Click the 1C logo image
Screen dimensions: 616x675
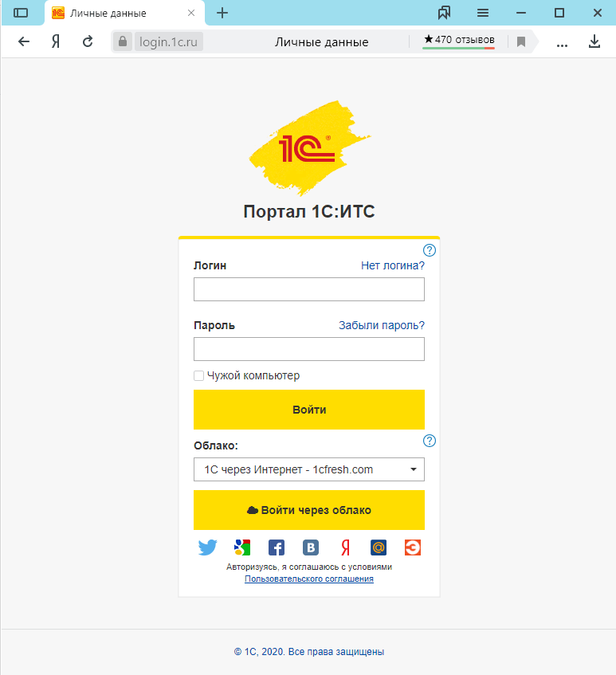[309, 148]
